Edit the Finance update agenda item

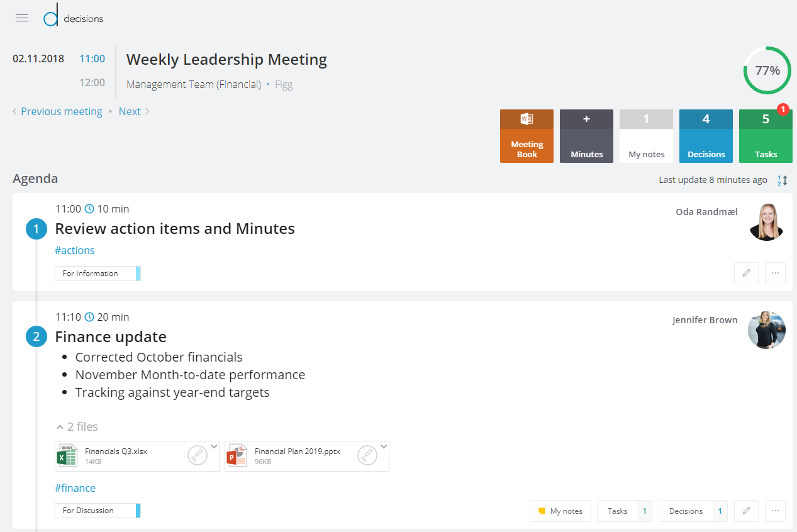pos(746,511)
